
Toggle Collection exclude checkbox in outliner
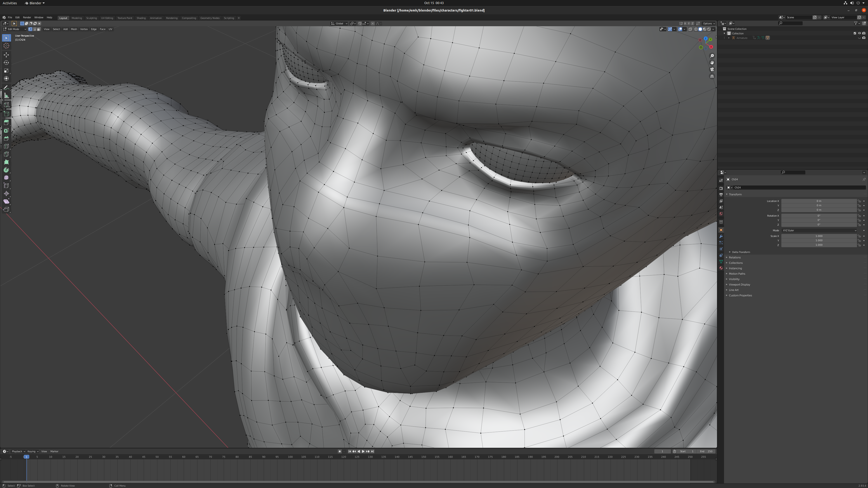point(855,33)
